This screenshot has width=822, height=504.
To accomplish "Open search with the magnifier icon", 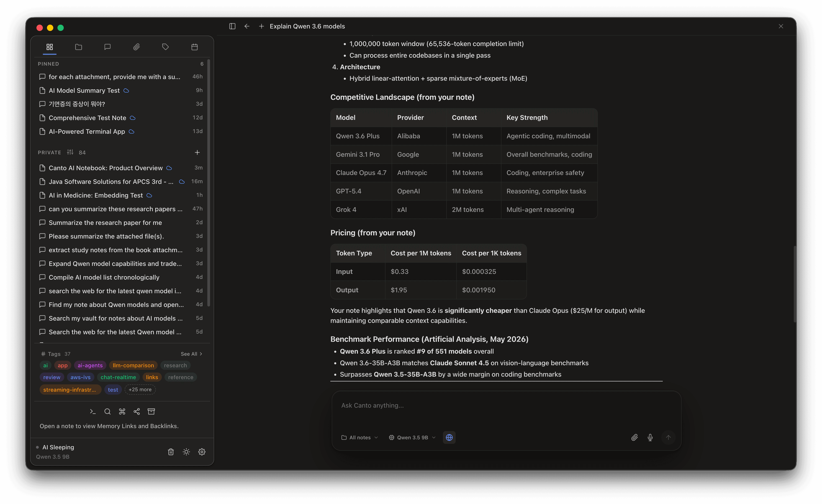I will pos(108,411).
